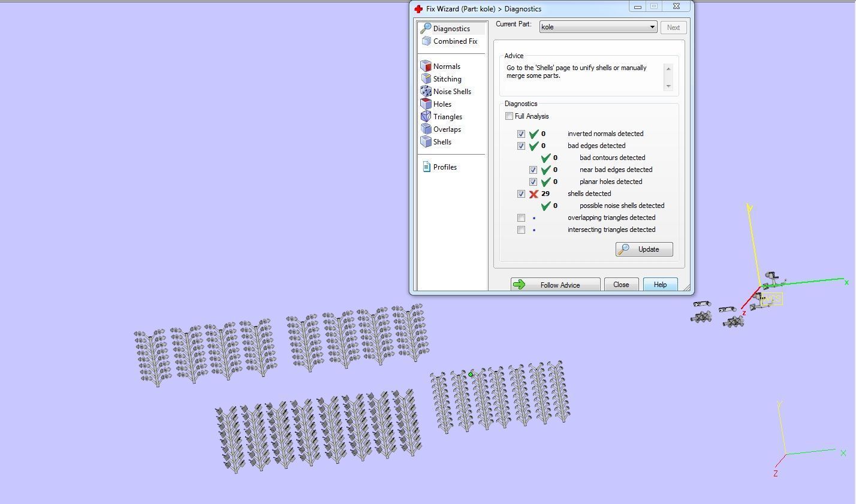This screenshot has height=504, width=856.
Task: Click the 'shells detected' label text
Action: coord(589,194)
